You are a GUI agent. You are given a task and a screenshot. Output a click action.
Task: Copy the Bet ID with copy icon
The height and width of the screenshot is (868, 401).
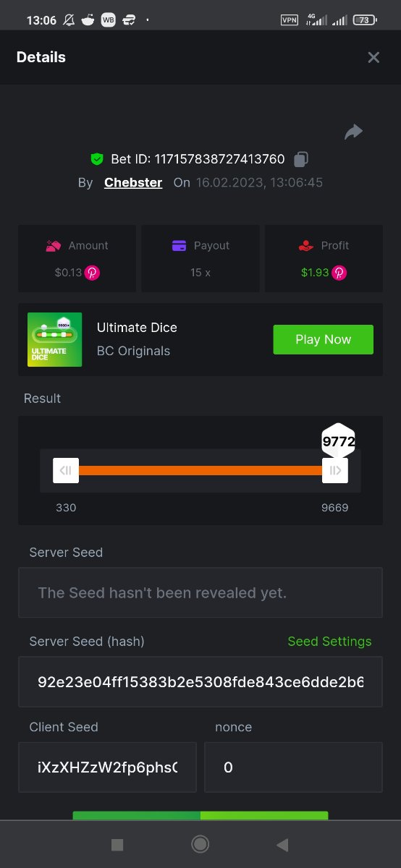(x=301, y=159)
